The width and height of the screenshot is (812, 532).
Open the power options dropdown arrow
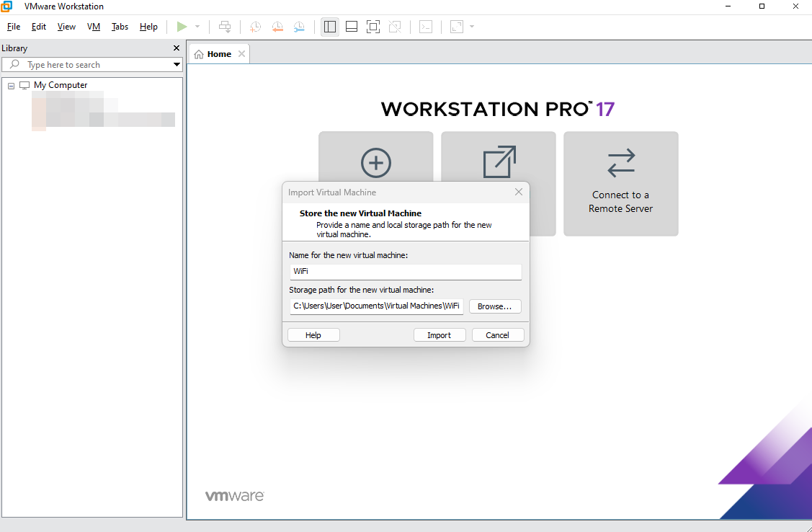[x=197, y=27]
